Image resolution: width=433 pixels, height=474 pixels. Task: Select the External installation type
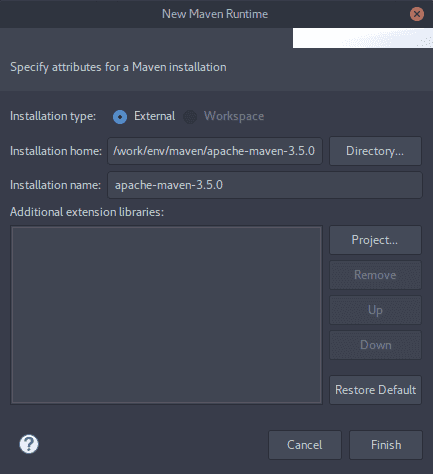(x=120, y=117)
